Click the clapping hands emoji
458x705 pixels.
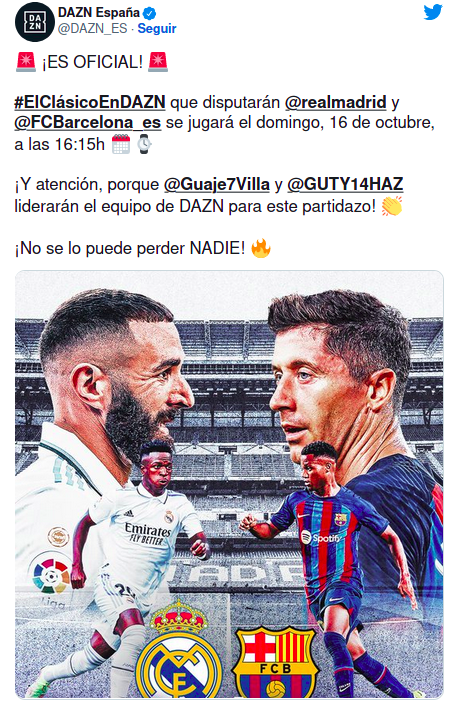tap(391, 206)
